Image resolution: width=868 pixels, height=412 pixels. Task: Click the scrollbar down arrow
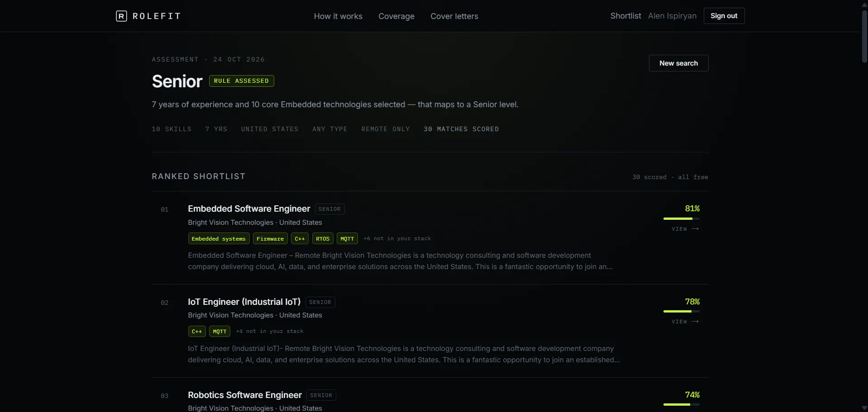pos(864,408)
